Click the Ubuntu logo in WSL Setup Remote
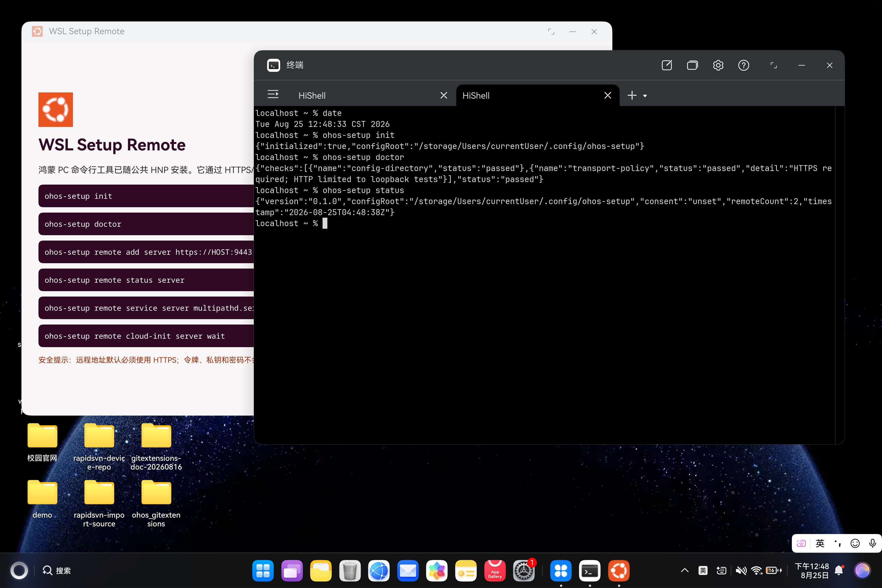 55,109
